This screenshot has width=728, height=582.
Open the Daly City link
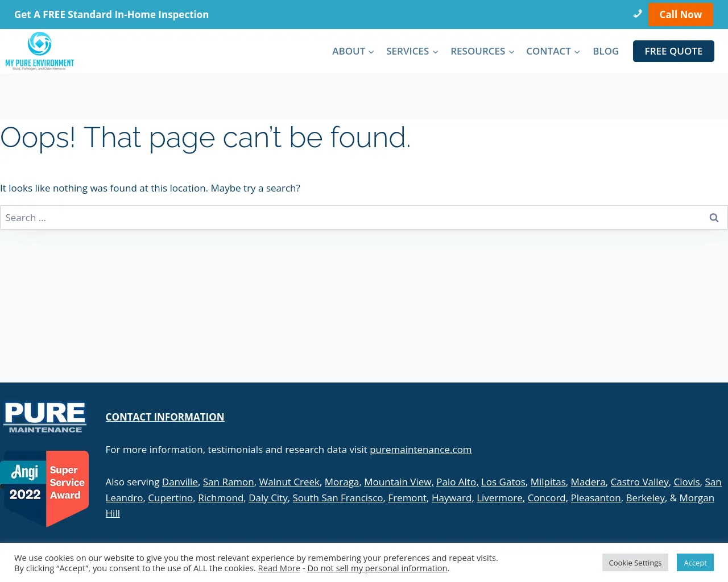tap(268, 498)
